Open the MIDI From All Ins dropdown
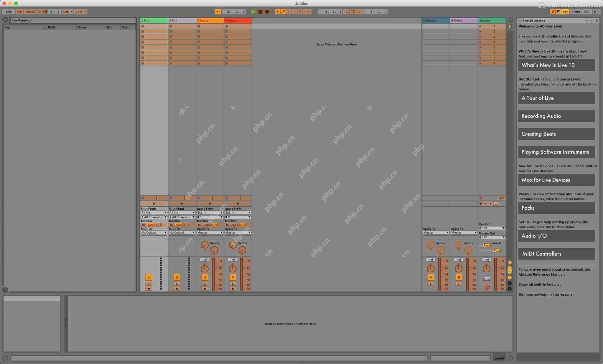Image resolution: width=603 pixels, height=364 pixels. 154,212
